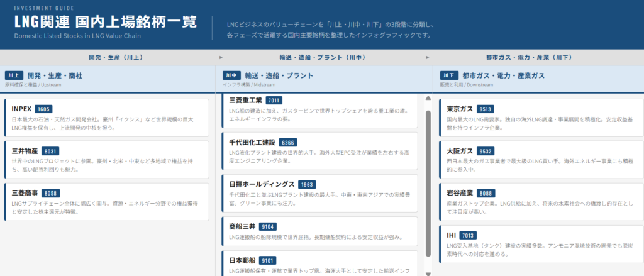Open the 岩谷産業 company name
This screenshot has width=644, height=276.
(x=460, y=194)
